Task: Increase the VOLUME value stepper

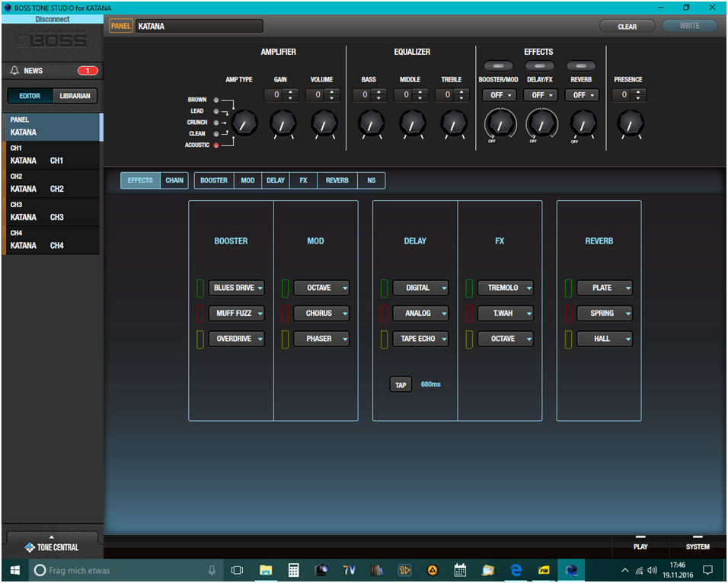Action: pos(331,92)
